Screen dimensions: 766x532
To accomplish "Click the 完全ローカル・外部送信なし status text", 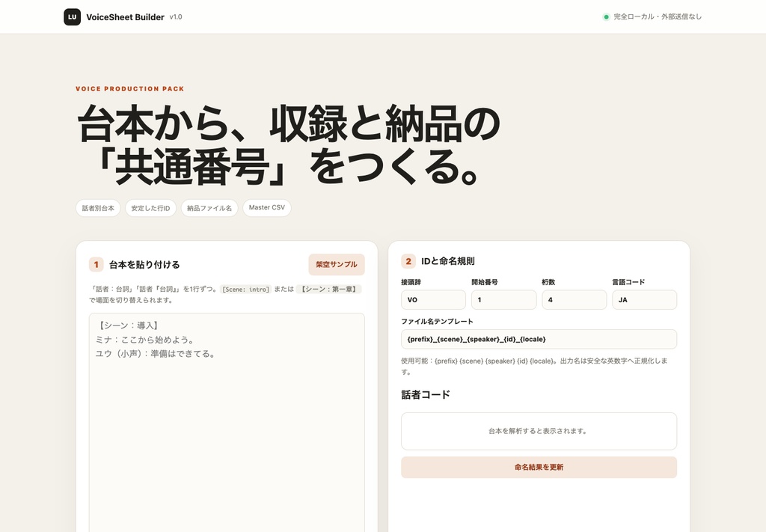I will click(658, 16).
